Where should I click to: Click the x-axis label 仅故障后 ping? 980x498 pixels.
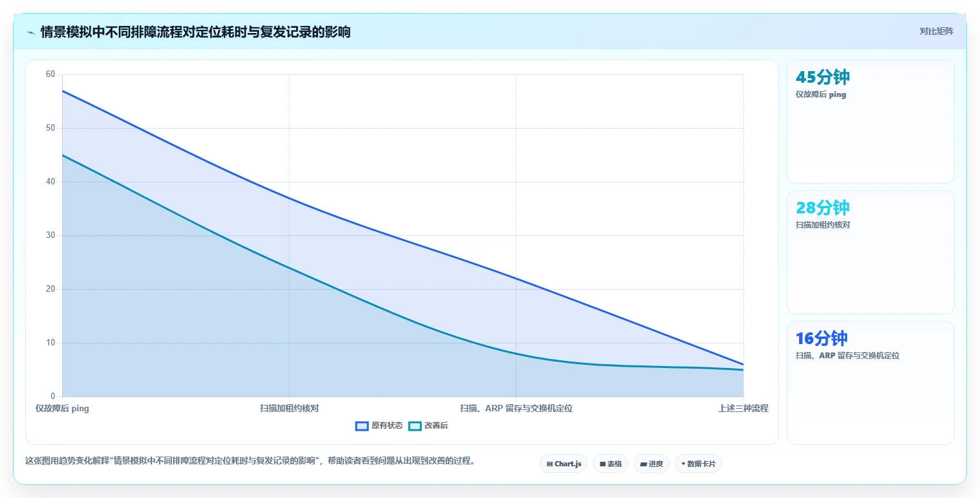coord(62,408)
